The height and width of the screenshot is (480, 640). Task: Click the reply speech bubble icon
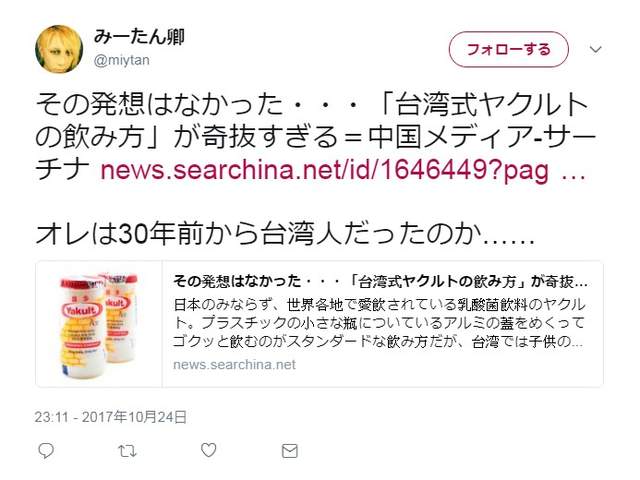[x=46, y=451]
